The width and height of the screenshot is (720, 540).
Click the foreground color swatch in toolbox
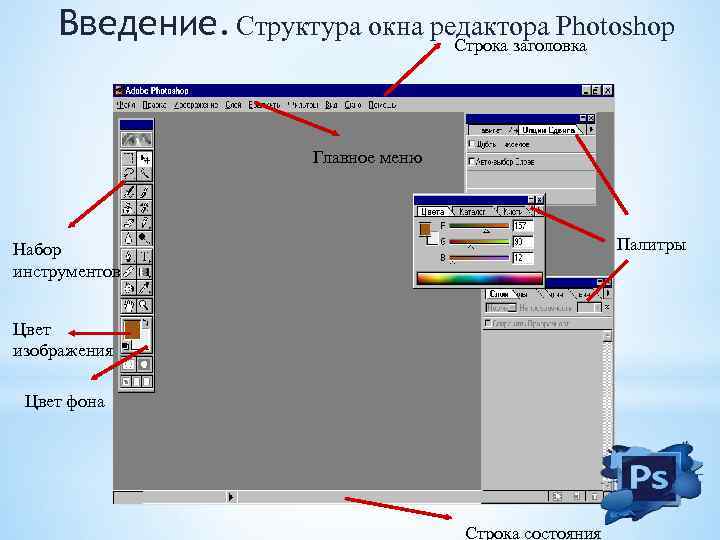coord(132,329)
